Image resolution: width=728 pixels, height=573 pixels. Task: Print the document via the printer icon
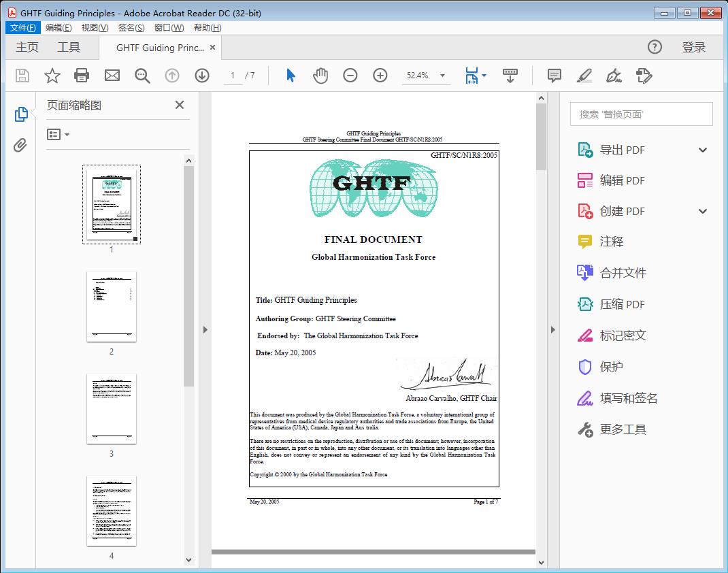[x=82, y=76]
